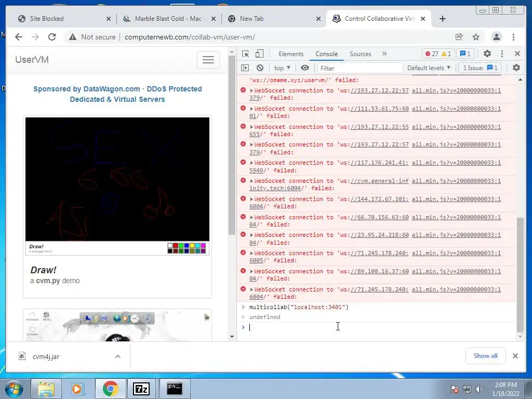Expand the 23.95.24.218 WebSocket error
The height and width of the screenshot is (399, 532).
coord(251,235)
